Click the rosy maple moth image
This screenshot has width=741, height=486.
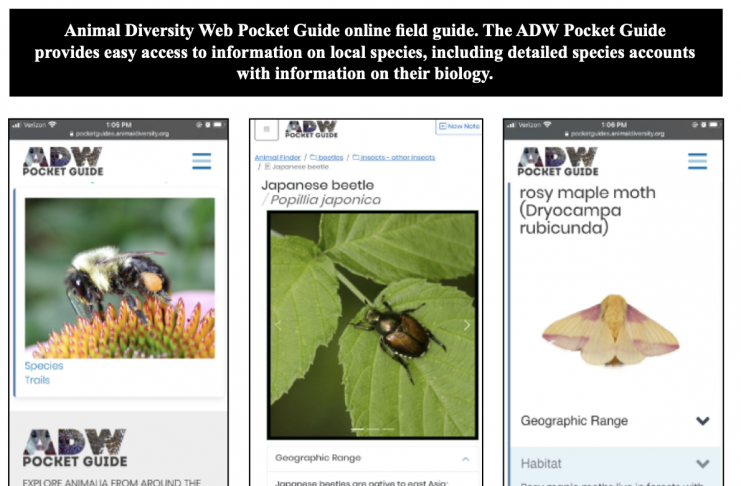(611, 331)
